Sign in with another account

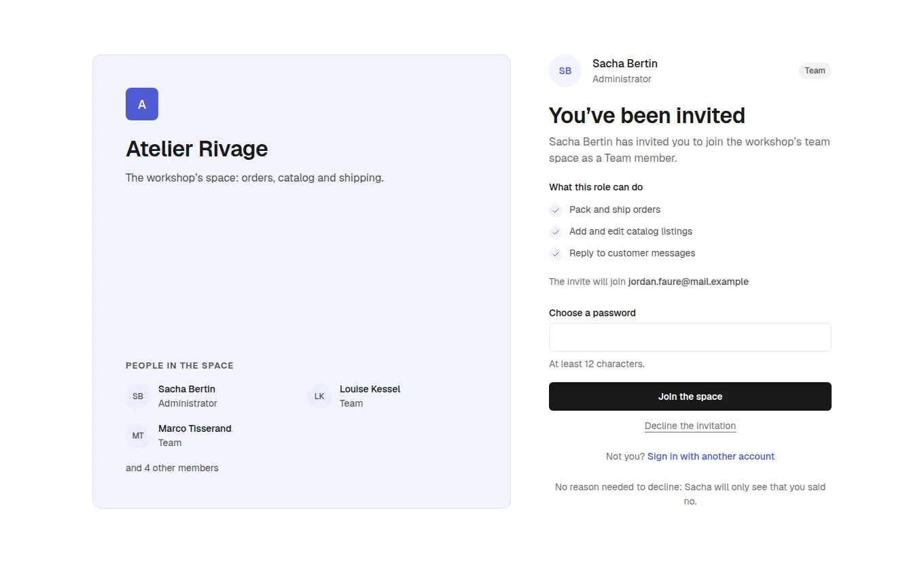pos(711,456)
